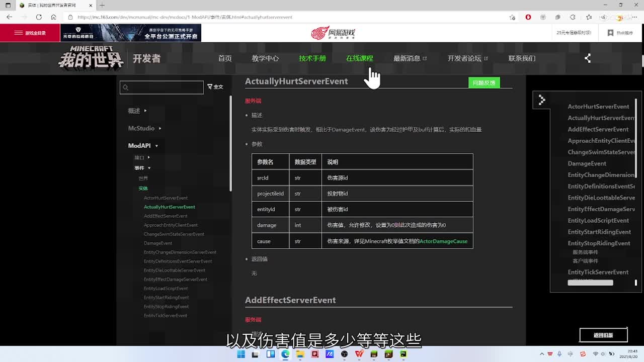Open 最新消息 in the navigation bar

pyautogui.click(x=410, y=58)
